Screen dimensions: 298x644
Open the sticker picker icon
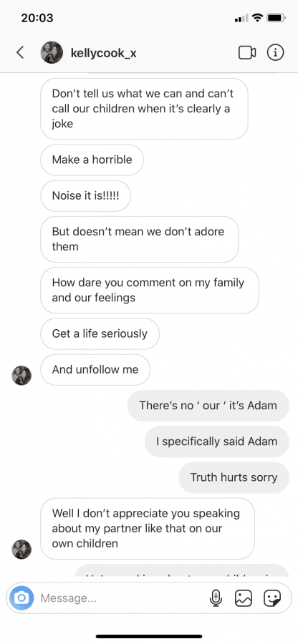tap(271, 598)
